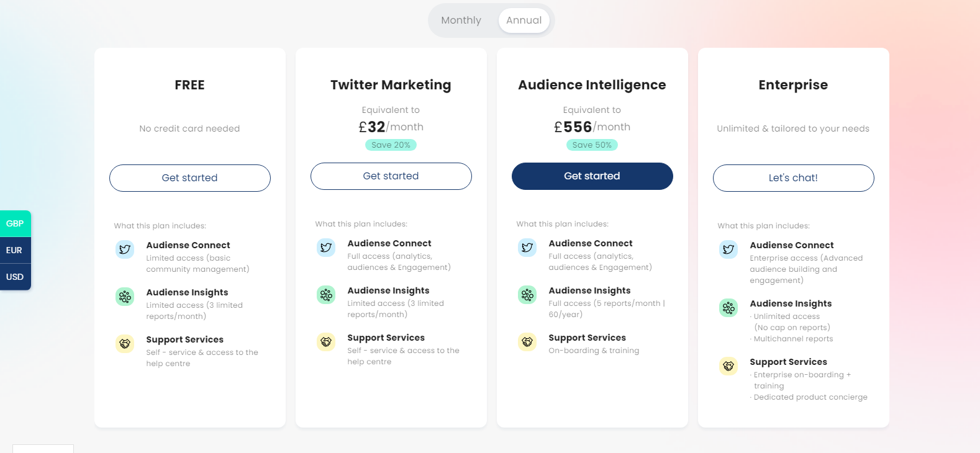Click Support Services icon in Audience Intelligence plan
This screenshot has width=980, height=453.
(x=527, y=342)
